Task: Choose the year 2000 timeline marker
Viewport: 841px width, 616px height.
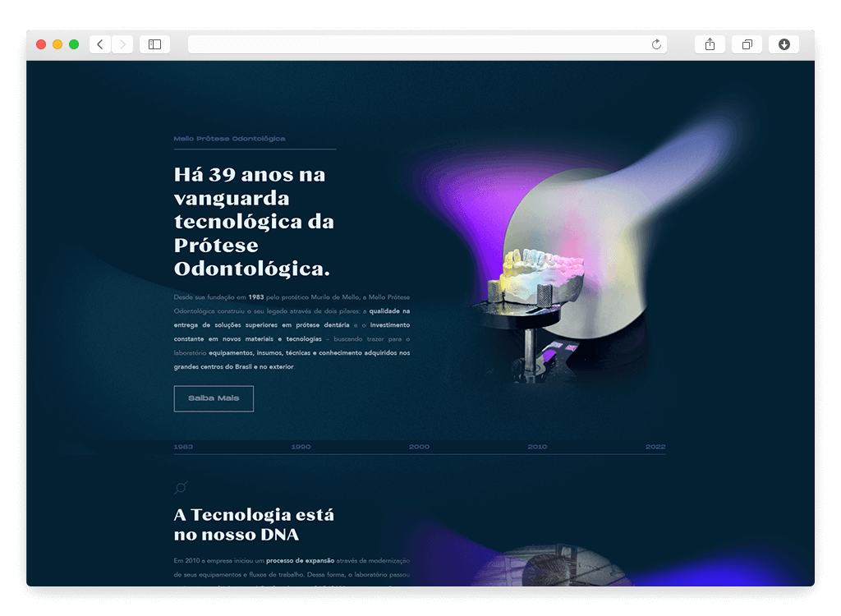Action: 419,447
